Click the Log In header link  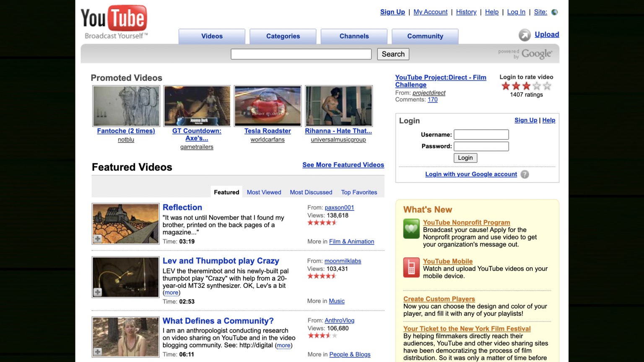point(516,12)
